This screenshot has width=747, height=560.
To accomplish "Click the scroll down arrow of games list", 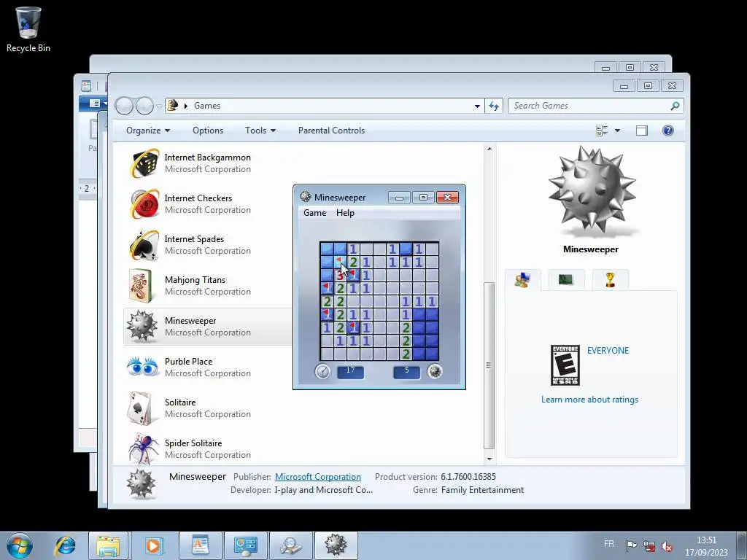I will coord(489,459).
